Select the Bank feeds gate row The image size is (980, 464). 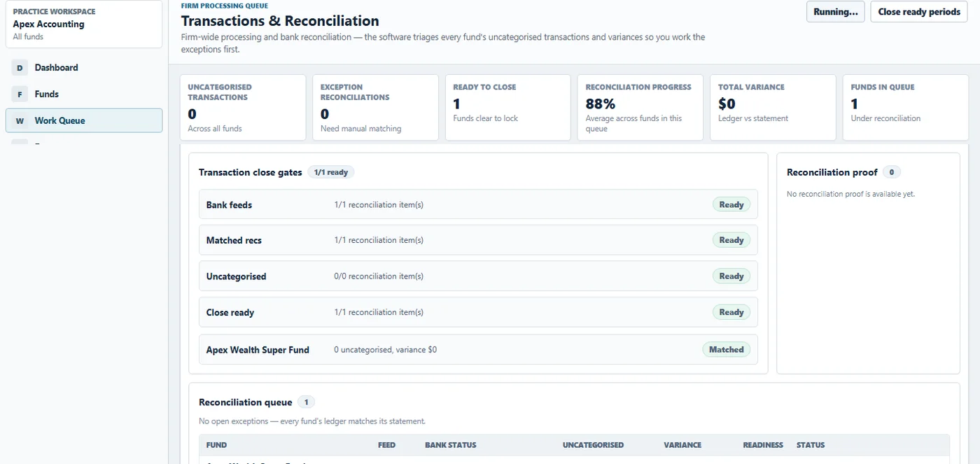point(478,204)
